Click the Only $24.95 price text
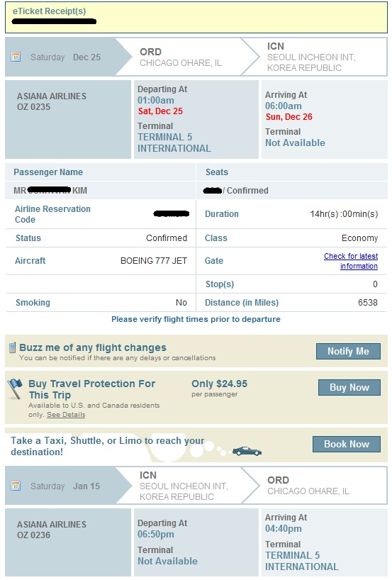Screen dimensions: 392x580 tap(219, 384)
